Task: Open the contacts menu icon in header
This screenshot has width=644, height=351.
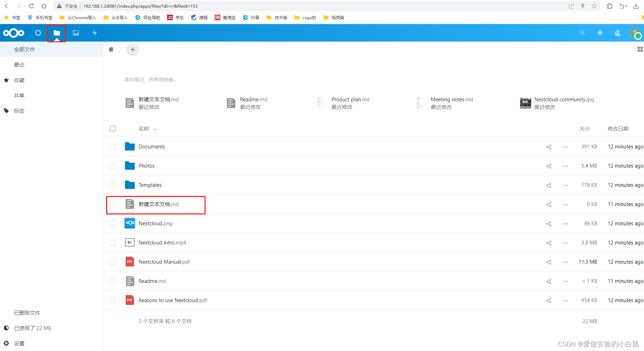Action: pyautogui.click(x=617, y=33)
